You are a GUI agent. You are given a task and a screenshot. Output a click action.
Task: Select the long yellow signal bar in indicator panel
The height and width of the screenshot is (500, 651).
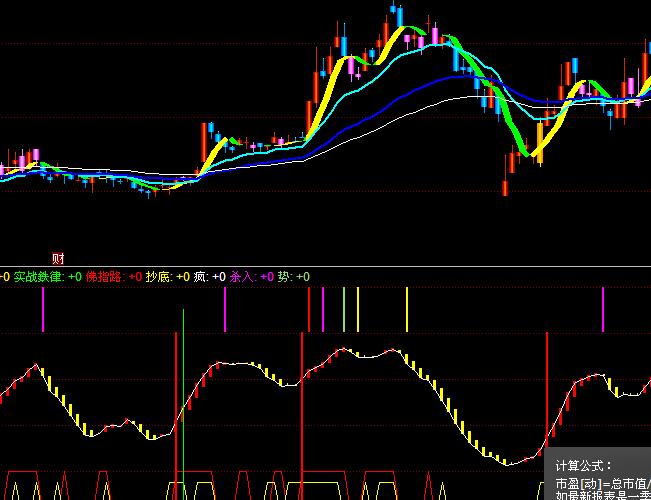(407, 310)
